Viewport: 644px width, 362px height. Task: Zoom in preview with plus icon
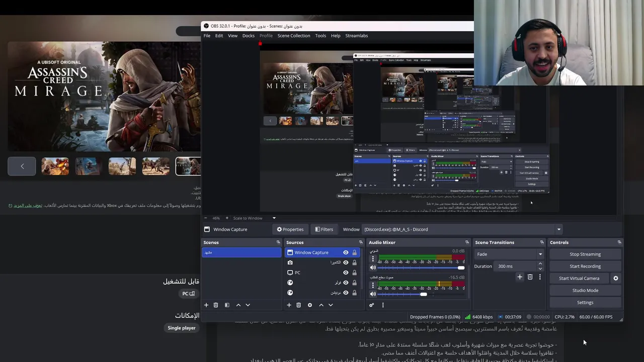[x=227, y=218]
